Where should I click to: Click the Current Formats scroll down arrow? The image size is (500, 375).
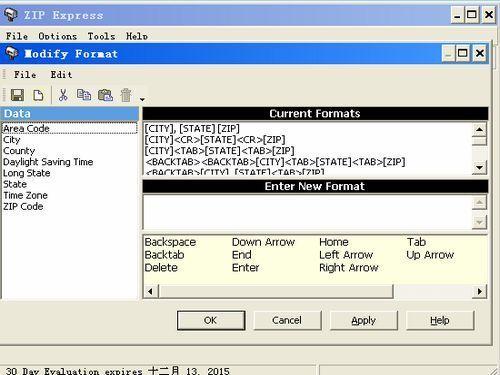(479, 167)
